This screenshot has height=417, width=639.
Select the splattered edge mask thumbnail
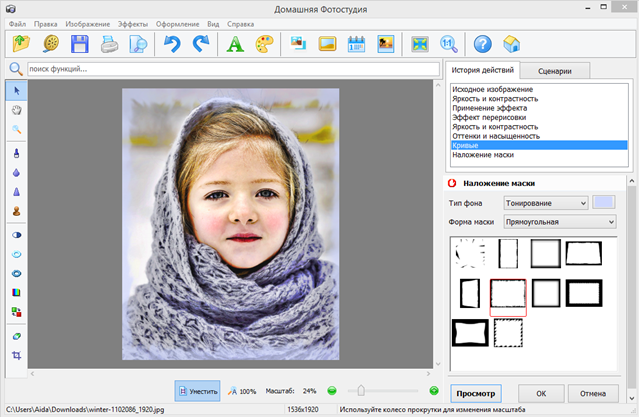coord(470,253)
